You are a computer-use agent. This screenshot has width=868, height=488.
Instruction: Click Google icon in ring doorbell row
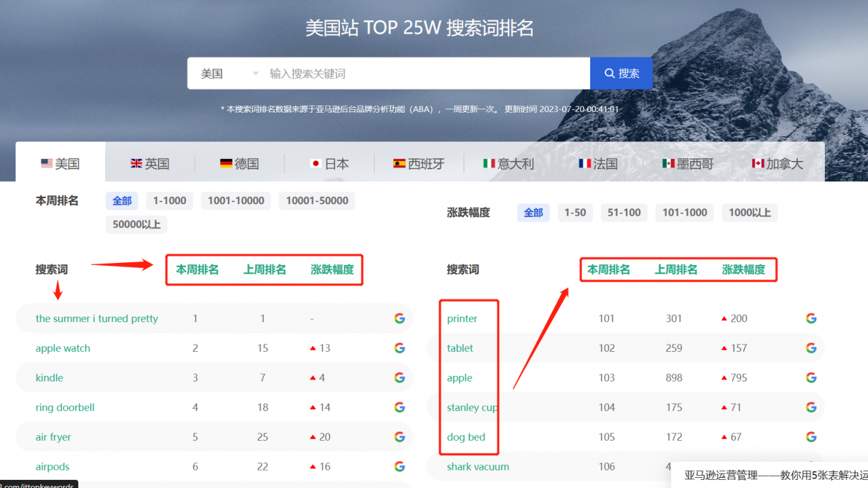399,407
